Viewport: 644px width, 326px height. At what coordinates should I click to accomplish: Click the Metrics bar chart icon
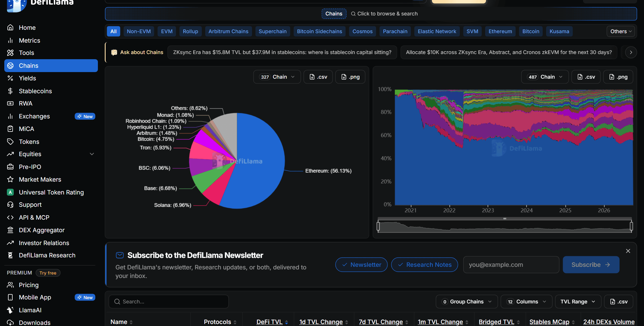click(x=10, y=40)
